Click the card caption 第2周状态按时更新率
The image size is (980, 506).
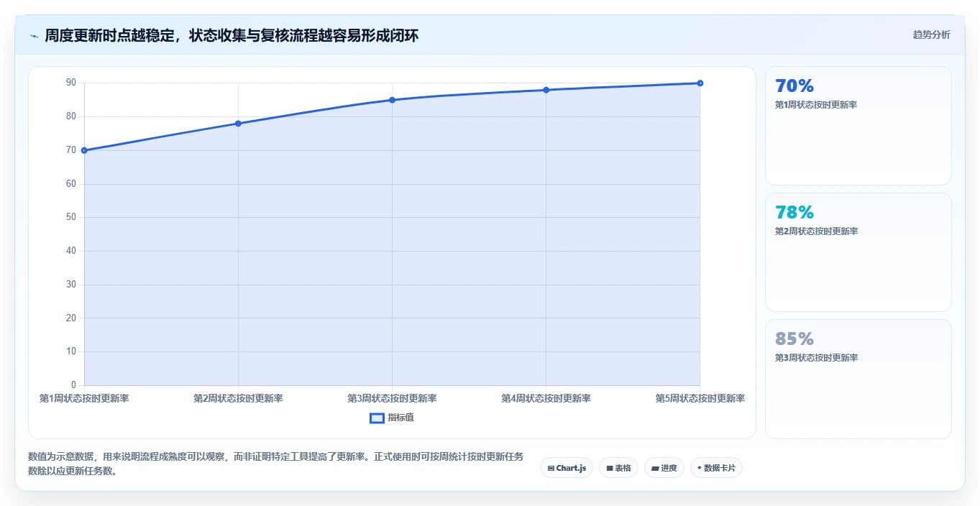pos(815,231)
